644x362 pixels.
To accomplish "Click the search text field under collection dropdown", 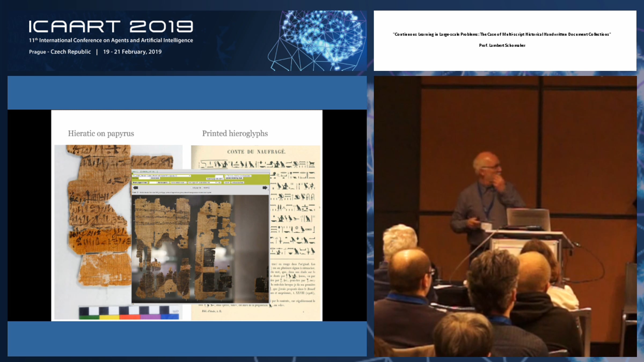I will click(144, 178).
